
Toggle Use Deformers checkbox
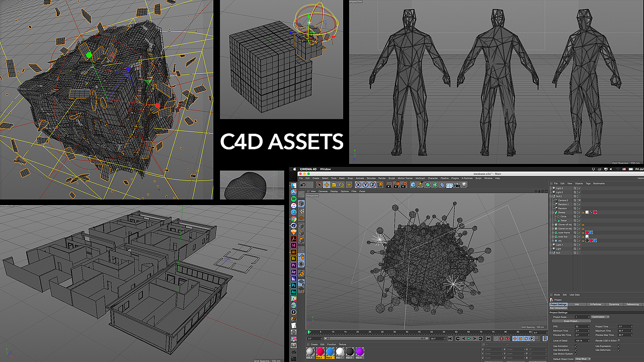pos(619,350)
